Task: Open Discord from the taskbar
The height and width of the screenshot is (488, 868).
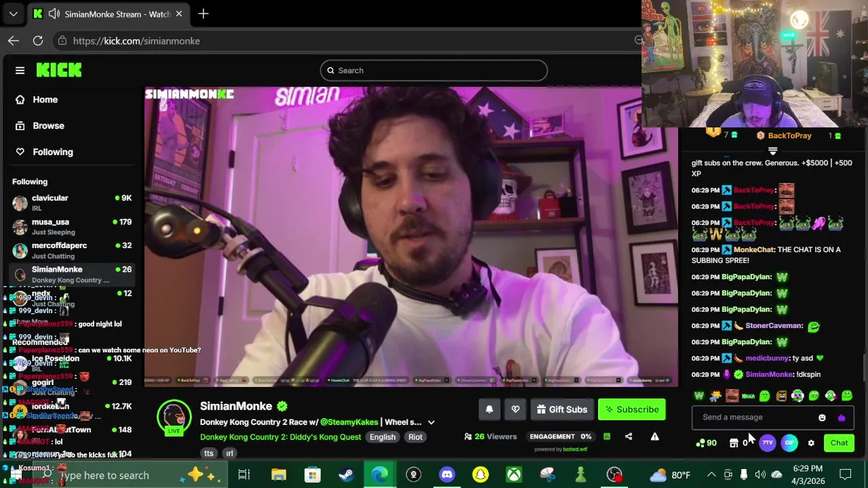Action: pos(447,475)
